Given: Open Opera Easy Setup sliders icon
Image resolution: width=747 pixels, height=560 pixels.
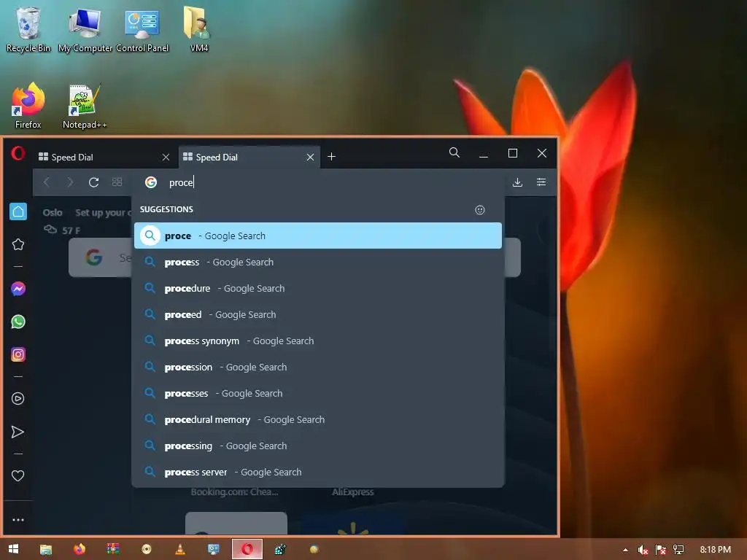Looking at the screenshot, I should tap(541, 182).
